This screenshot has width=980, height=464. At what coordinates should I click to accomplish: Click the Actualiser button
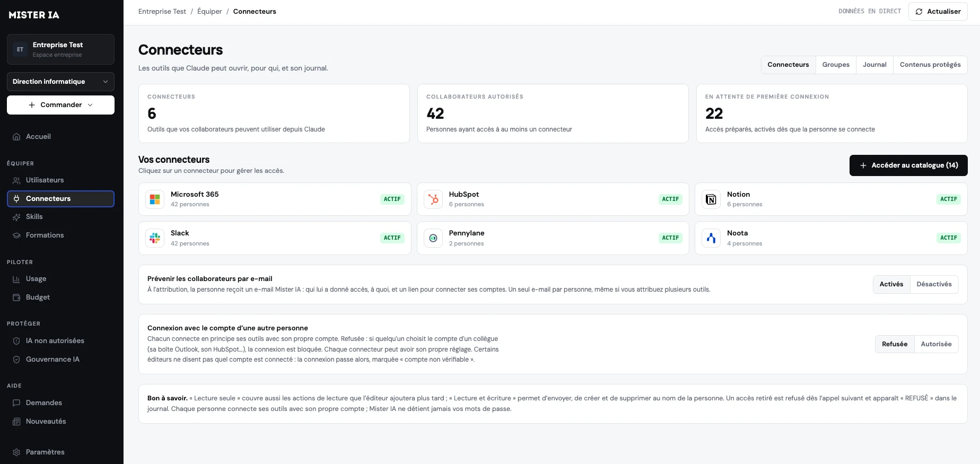[938, 12]
